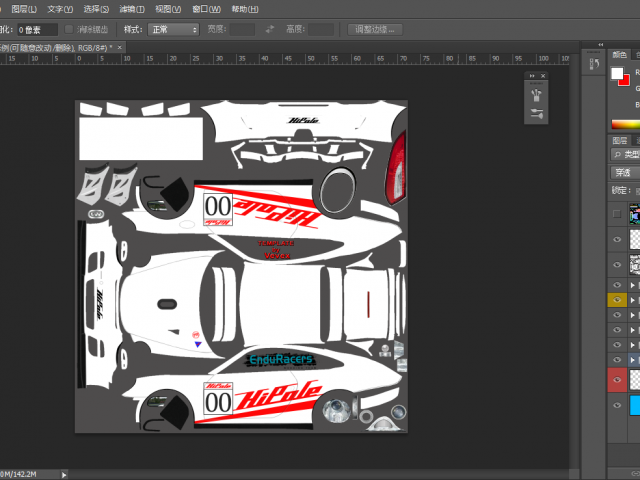Click the 高度 height input field
Screen dimensions: 640x480
(321, 29)
